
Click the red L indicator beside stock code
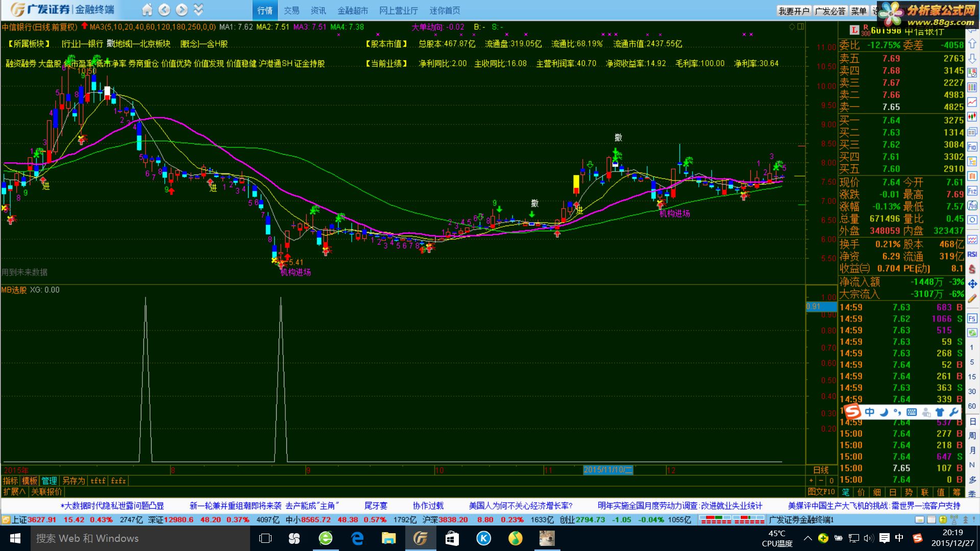click(x=854, y=30)
